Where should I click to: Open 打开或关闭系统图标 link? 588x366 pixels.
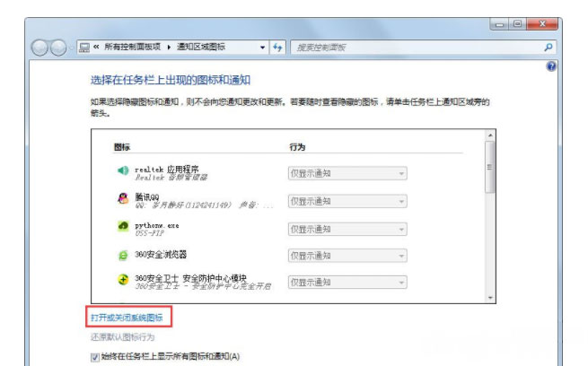coord(127,318)
